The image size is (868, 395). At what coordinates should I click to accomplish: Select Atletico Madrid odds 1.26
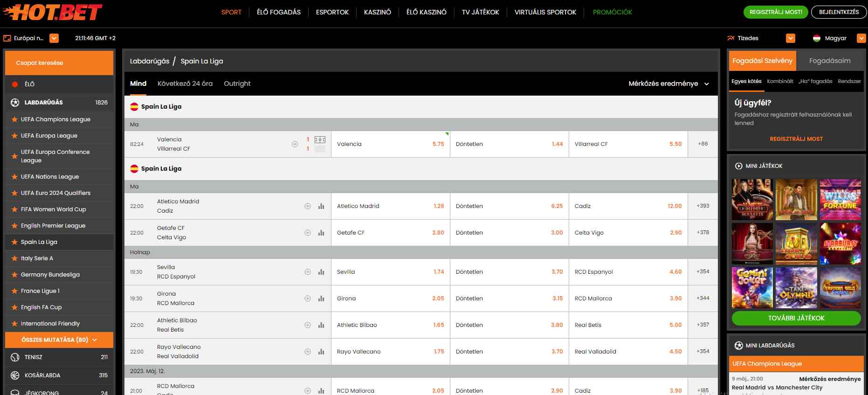coord(391,206)
